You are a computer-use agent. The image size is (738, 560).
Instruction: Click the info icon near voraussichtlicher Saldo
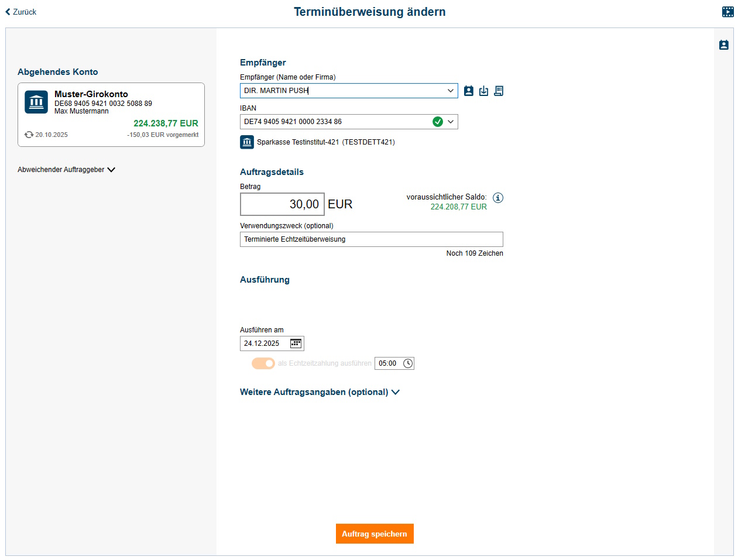tap(498, 198)
